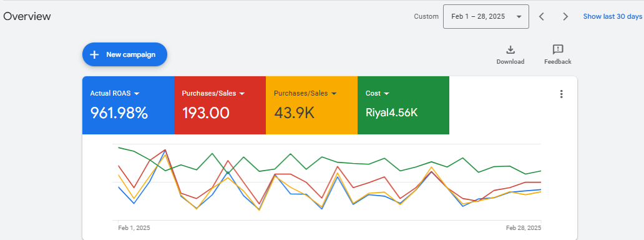Go to previous date range arrow
644x240 pixels.
pyautogui.click(x=541, y=16)
